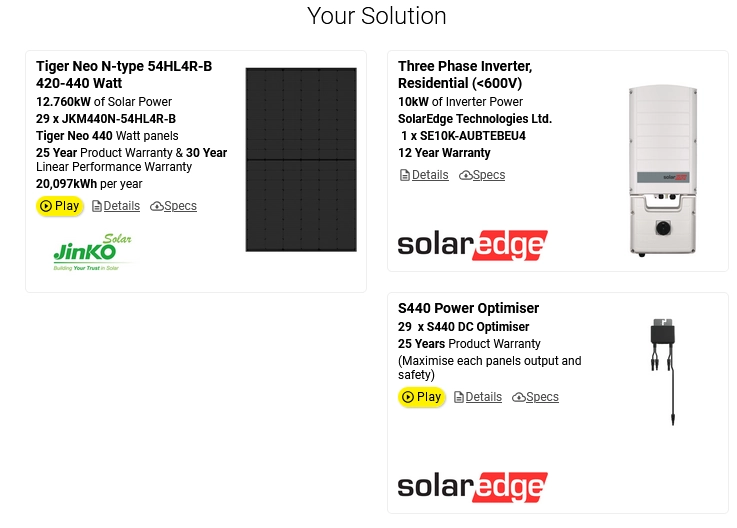
Task: Click cloud icon next to inverter Specs
Action: [465, 175]
